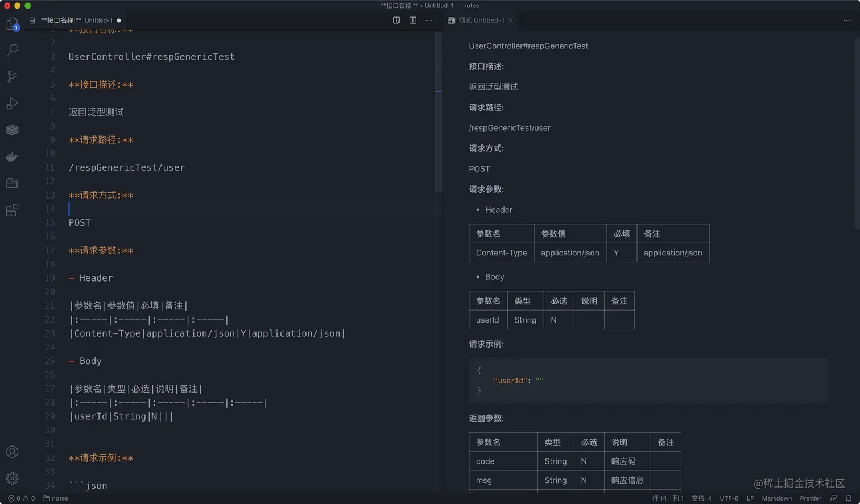Click the notes folder status item
Viewport: 860px width, 504px height.
coord(56,498)
